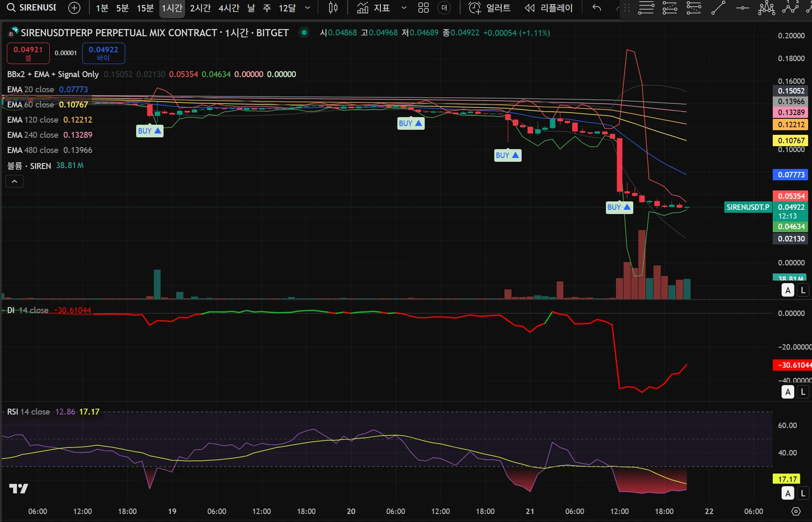The image size is (812, 522).
Task: Select the Elliott wave pattern tool
Action: tap(791, 8)
